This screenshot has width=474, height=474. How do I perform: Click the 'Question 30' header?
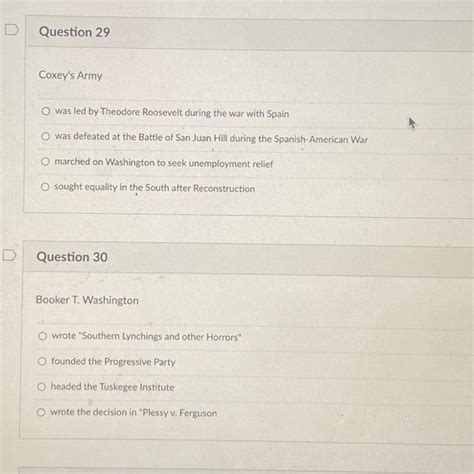coord(72,257)
